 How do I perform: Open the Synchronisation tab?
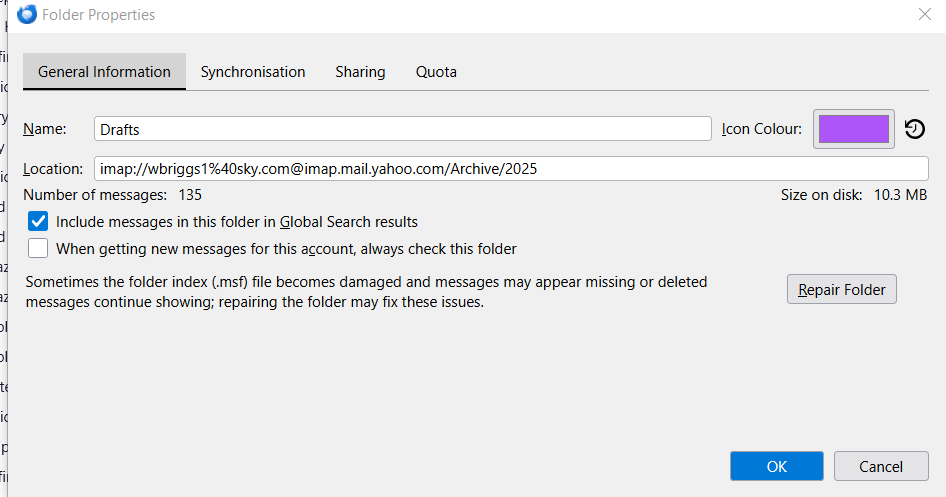(253, 72)
